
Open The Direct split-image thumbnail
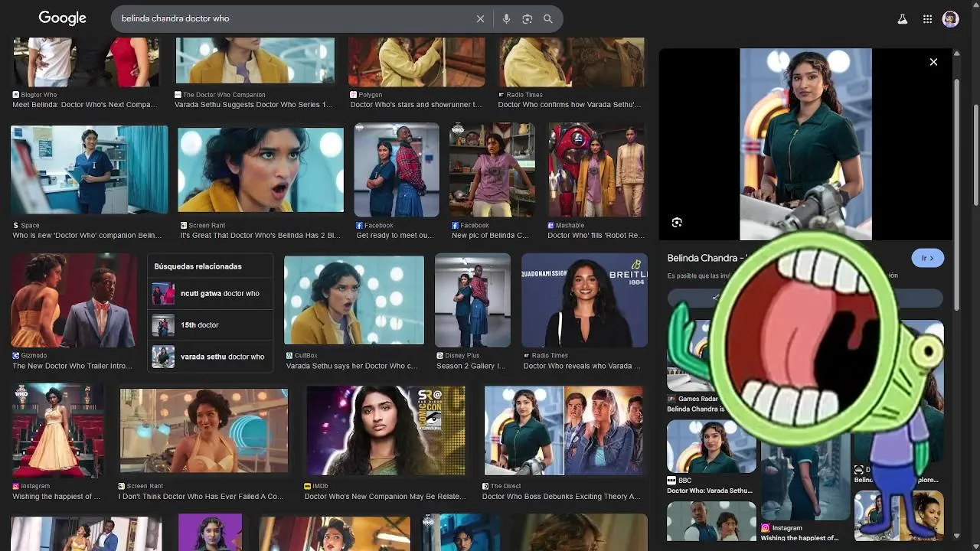(x=563, y=430)
